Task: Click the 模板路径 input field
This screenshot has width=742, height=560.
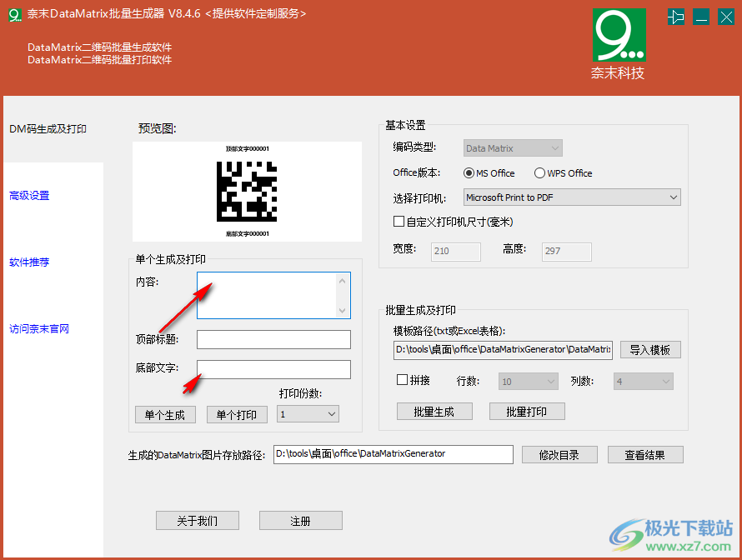Action: click(x=503, y=350)
